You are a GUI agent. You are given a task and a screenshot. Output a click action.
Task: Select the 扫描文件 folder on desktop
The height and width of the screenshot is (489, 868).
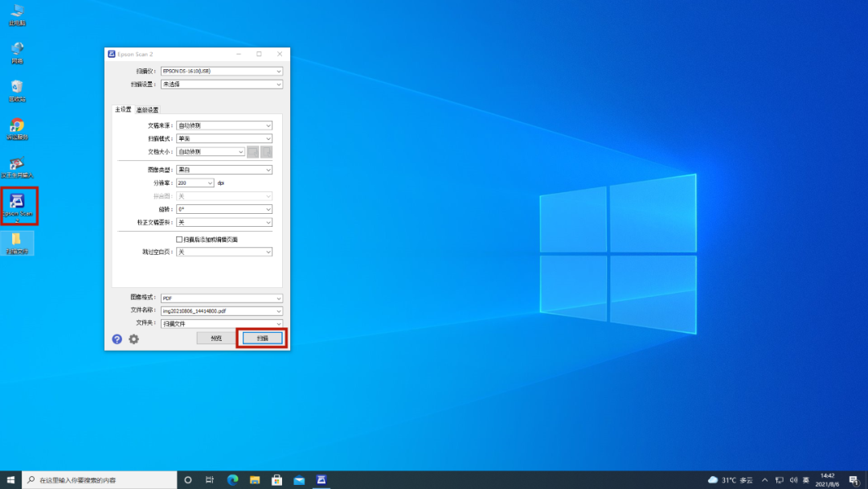(17, 243)
